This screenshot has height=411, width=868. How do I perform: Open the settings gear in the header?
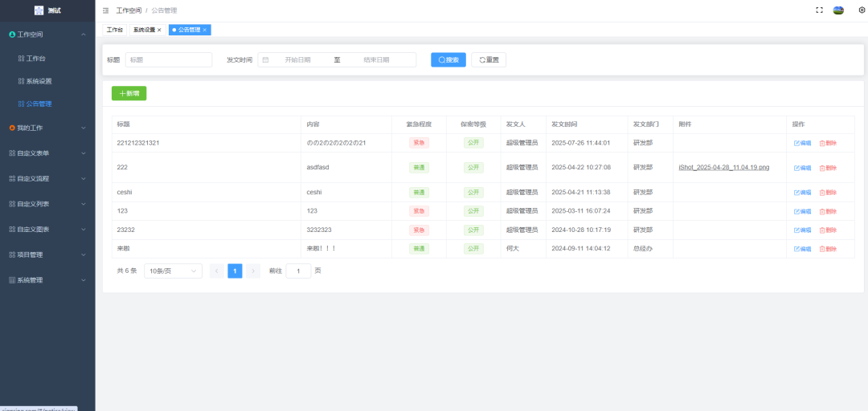862,10
